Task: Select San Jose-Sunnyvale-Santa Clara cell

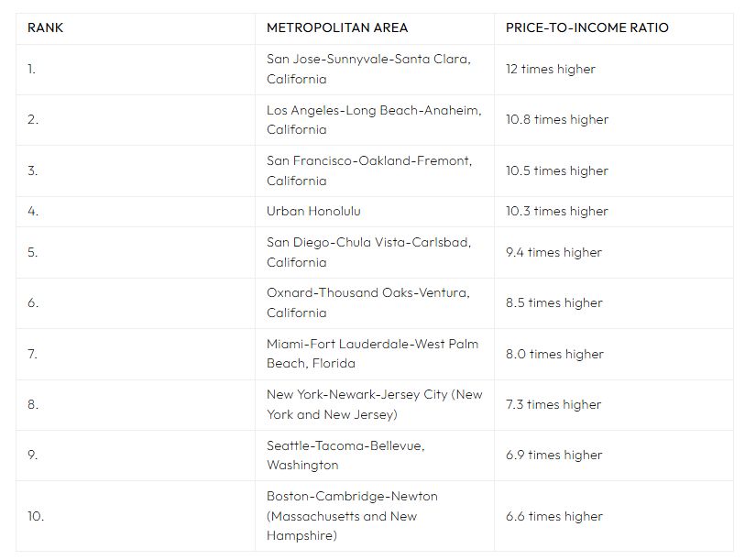Action: click(375, 70)
